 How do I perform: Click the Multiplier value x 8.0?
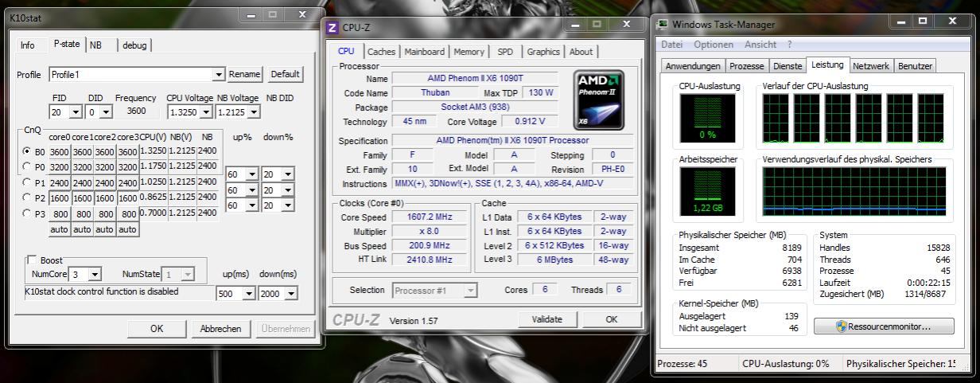pos(429,231)
